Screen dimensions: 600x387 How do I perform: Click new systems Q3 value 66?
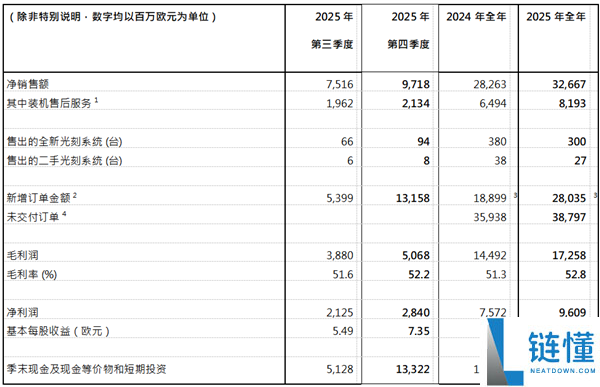pyautogui.click(x=347, y=142)
